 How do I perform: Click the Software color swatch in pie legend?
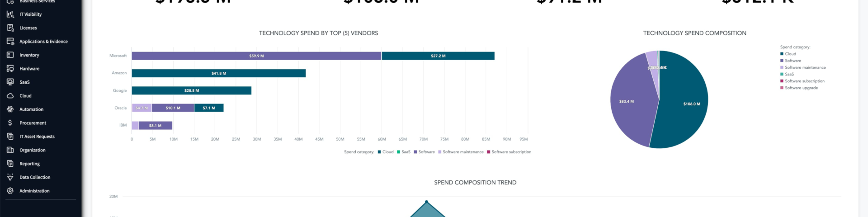point(782,61)
